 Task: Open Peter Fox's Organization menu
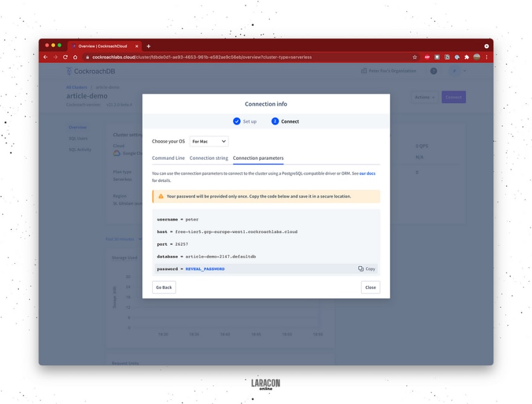pyautogui.click(x=389, y=71)
